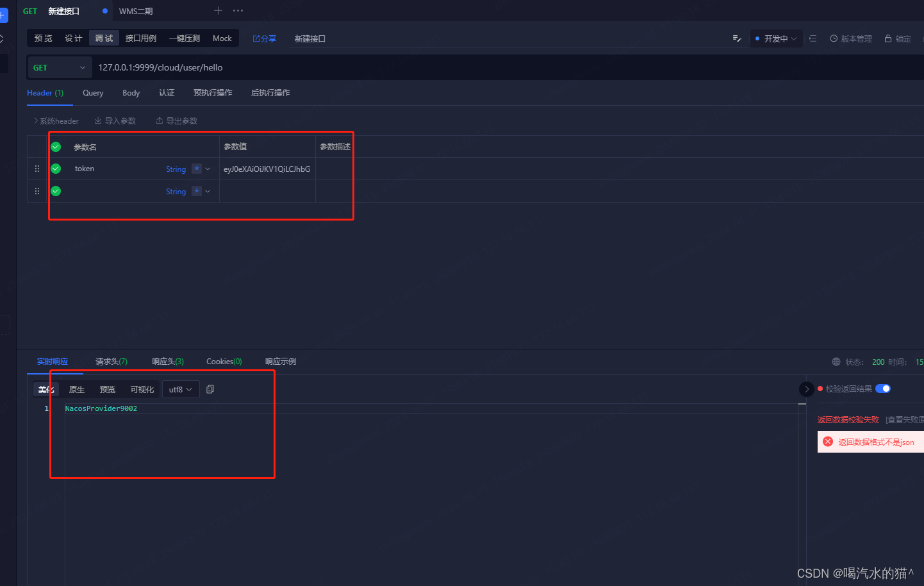Image resolution: width=924 pixels, height=586 pixels.
Task: Open the Cookies(0) tab
Action: 224,362
